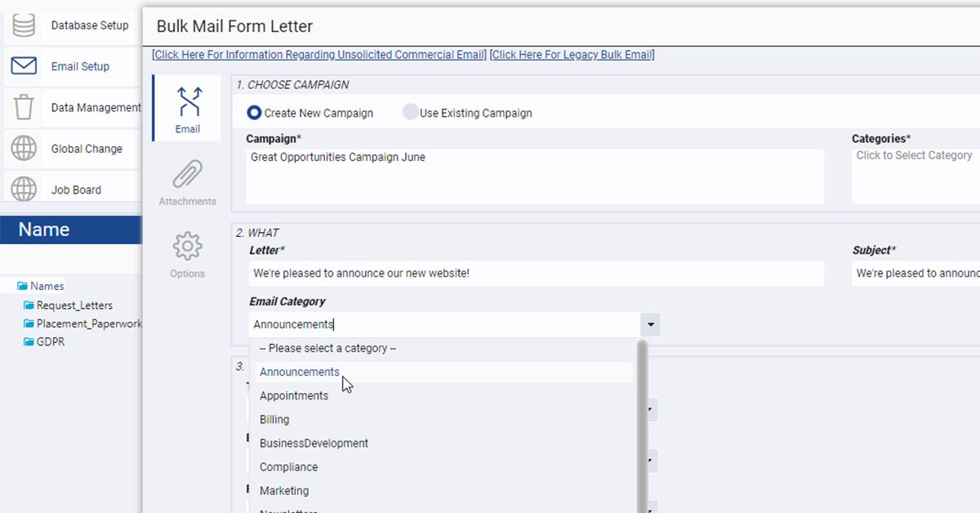
Task: Open Unsolicited Commercial Email information link
Action: [319, 55]
